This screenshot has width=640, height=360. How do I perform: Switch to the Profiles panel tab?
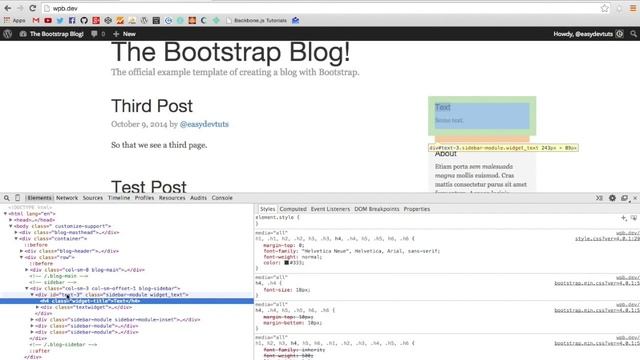coord(144,198)
